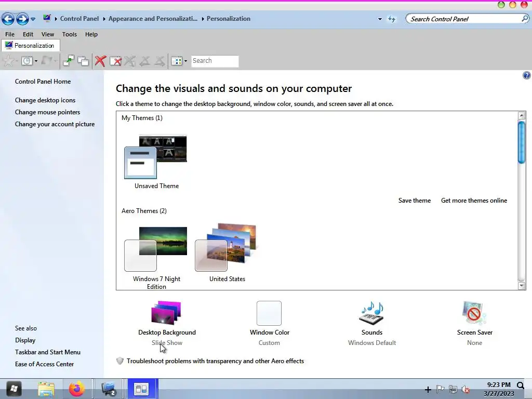Click the Action Center flag tray icon

coord(440,389)
